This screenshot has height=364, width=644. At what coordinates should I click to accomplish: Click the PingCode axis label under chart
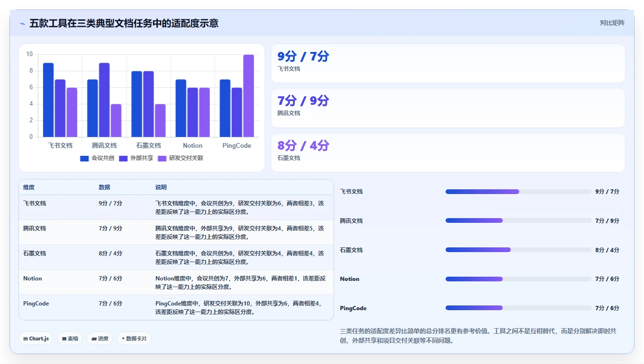(237, 145)
